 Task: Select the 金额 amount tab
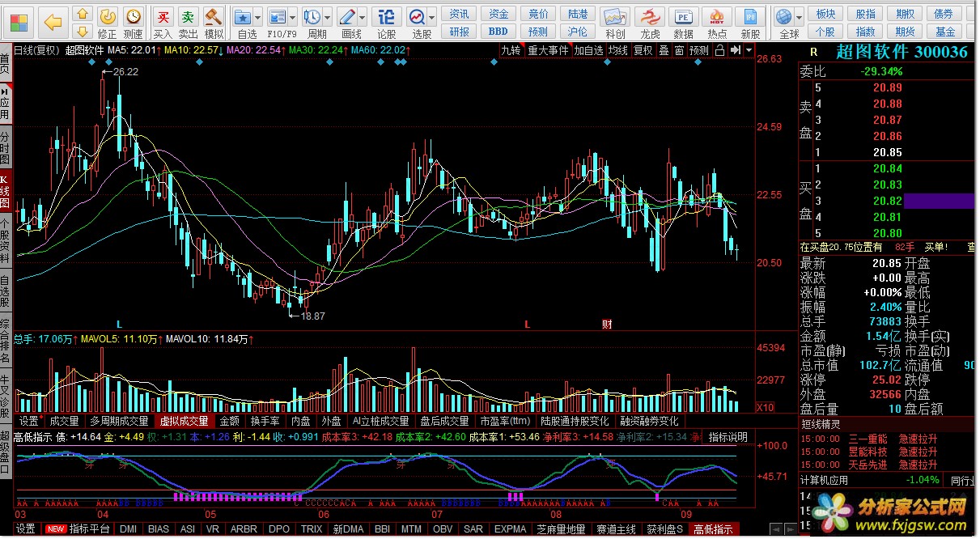click(x=229, y=421)
